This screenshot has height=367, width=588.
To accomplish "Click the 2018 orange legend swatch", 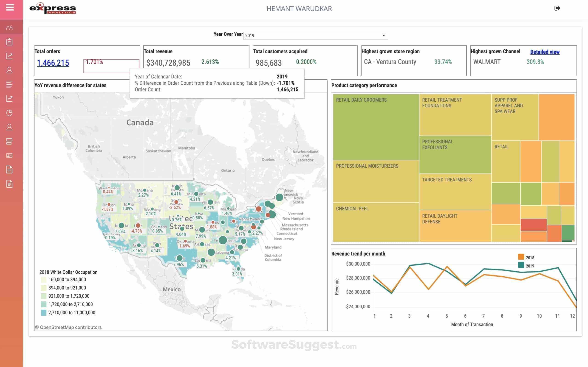I will point(521,257).
